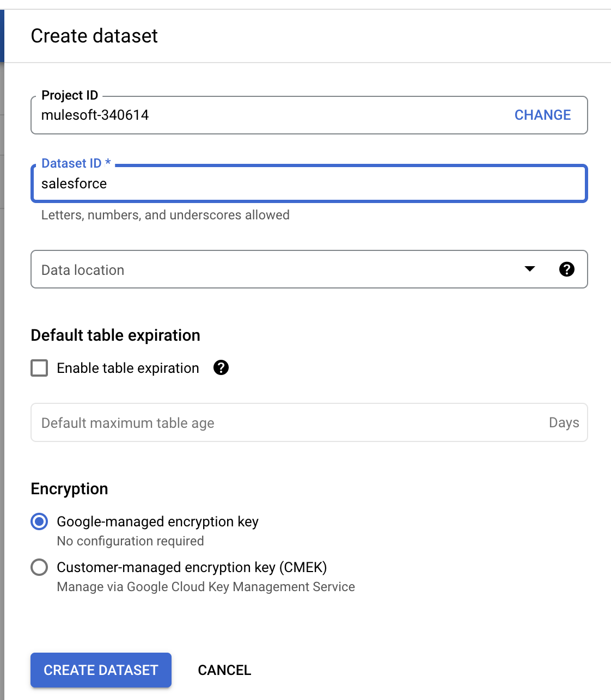The width and height of the screenshot is (611, 700).
Task: Click the Default maximum table age field
Action: coord(289,423)
